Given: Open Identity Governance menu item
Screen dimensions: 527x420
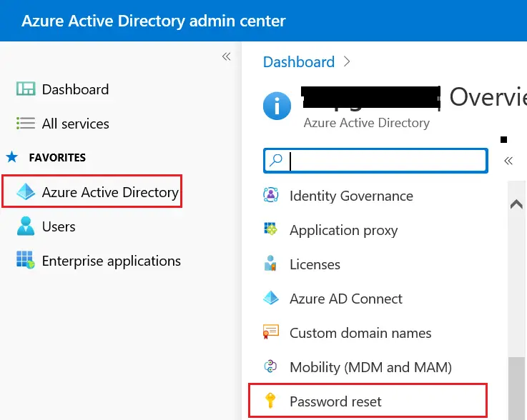Looking at the screenshot, I should pos(351,196).
